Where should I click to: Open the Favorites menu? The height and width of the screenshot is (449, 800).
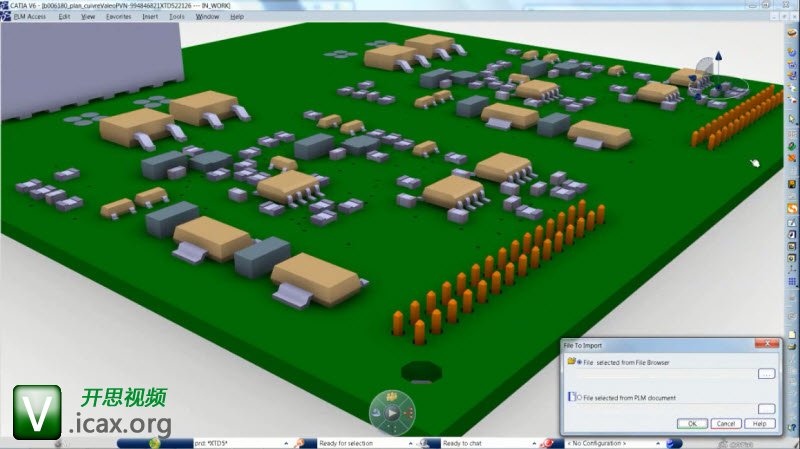click(x=118, y=17)
